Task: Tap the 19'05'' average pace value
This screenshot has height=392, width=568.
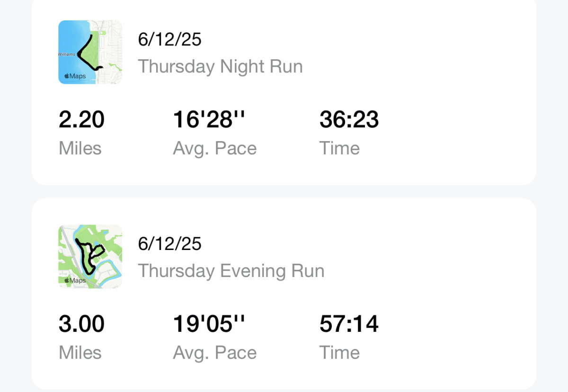Action: [x=209, y=324]
